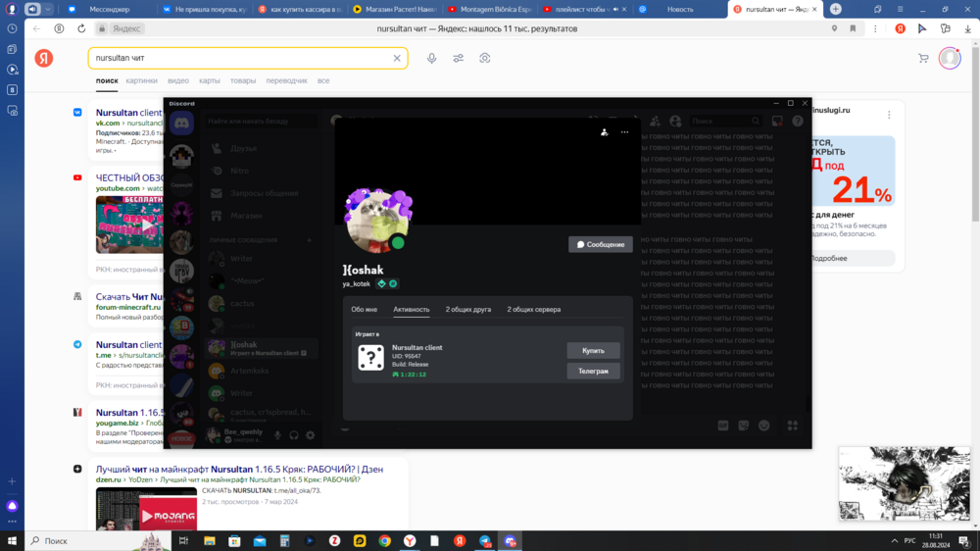
Task: Reload the page in Yandex Browser
Action: coord(81,28)
